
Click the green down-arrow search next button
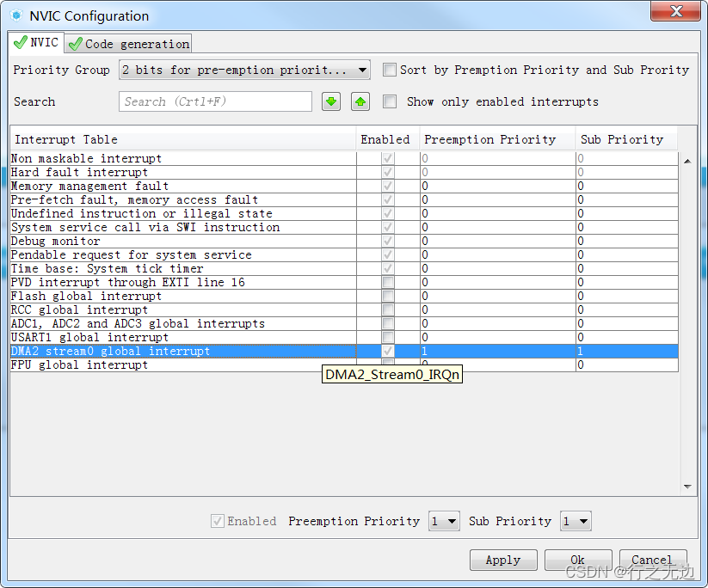pos(331,101)
